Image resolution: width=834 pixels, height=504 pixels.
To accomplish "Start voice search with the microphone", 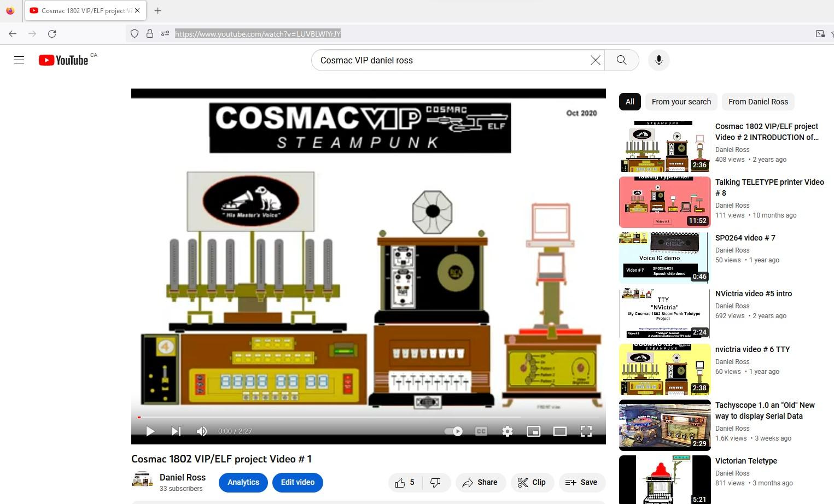I will pos(659,60).
